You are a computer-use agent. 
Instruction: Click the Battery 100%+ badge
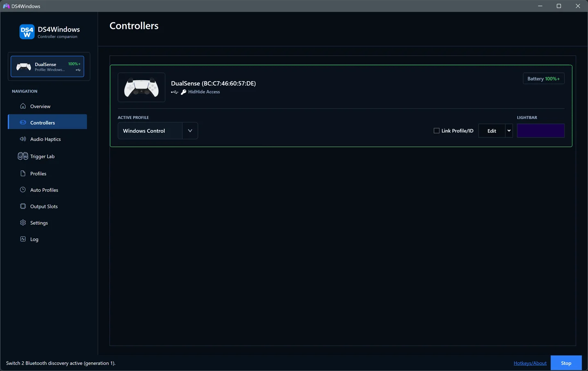[543, 79]
